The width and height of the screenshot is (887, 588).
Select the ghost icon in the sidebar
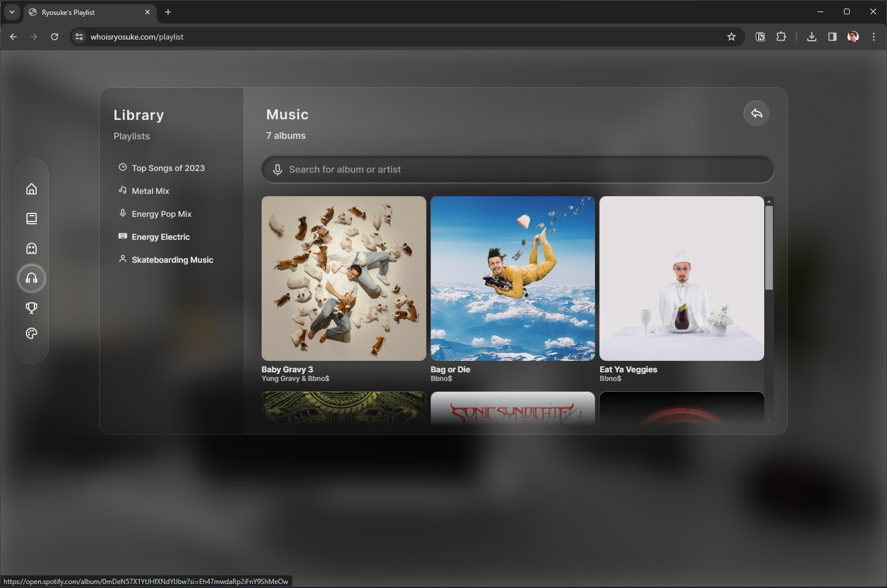click(32, 248)
